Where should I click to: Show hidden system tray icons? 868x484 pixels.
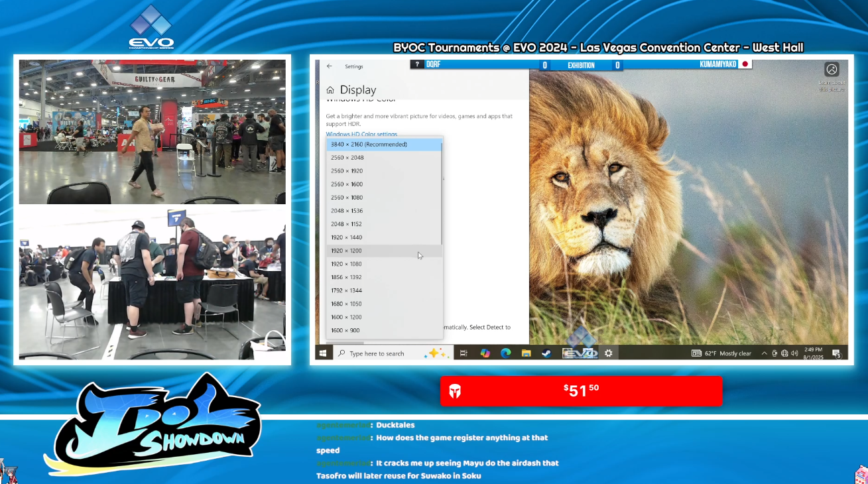point(764,353)
